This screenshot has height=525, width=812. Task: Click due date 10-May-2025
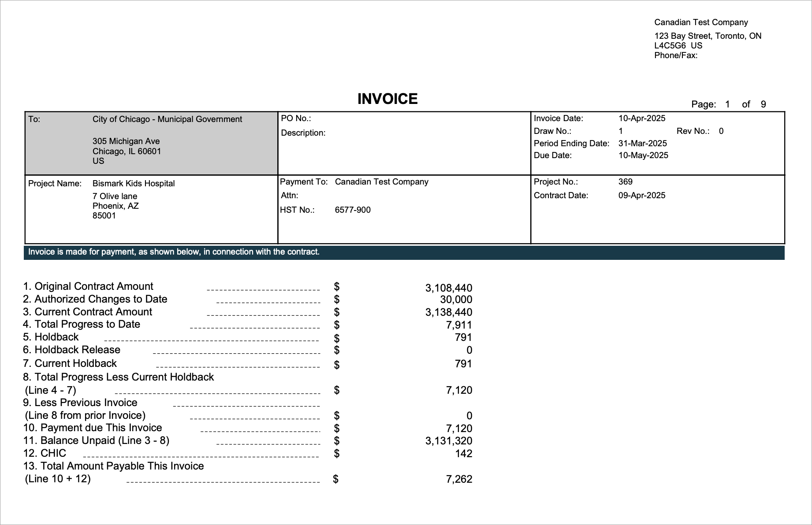pos(643,155)
